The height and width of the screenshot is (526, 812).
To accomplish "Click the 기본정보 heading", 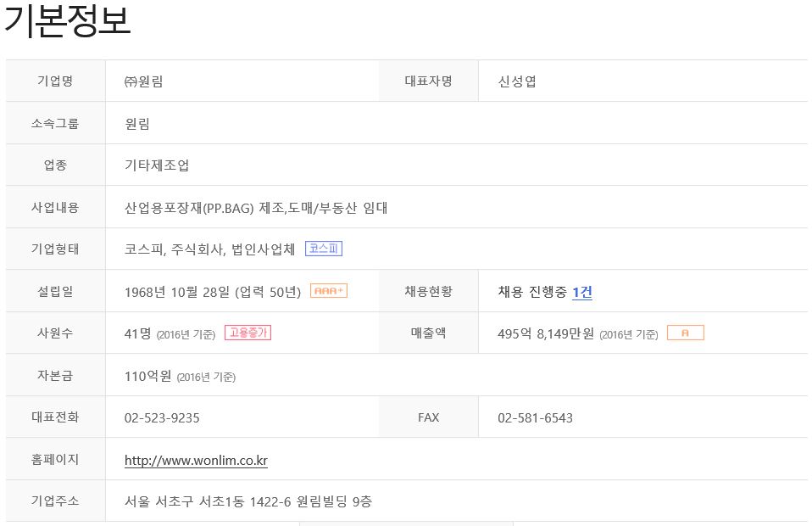I will click(67, 22).
